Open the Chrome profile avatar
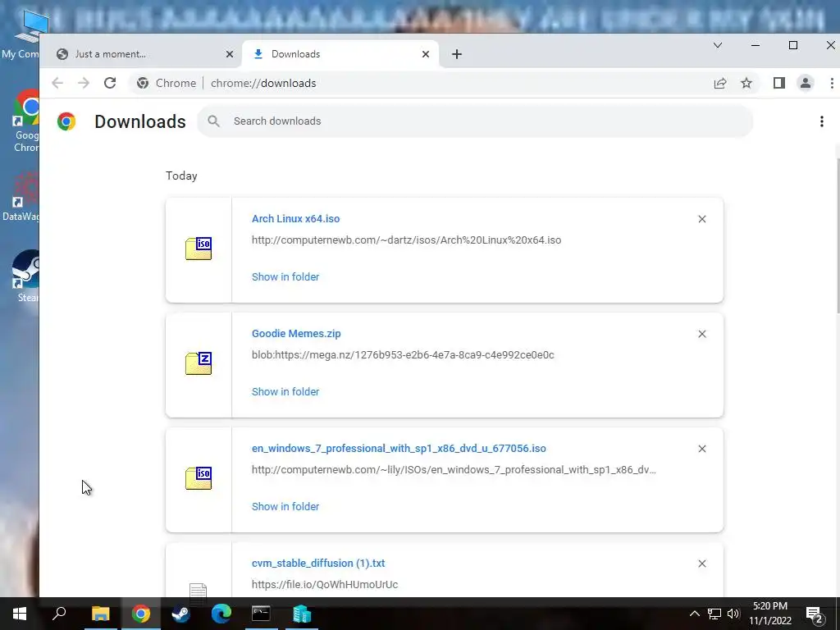840x630 pixels. click(x=806, y=83)
